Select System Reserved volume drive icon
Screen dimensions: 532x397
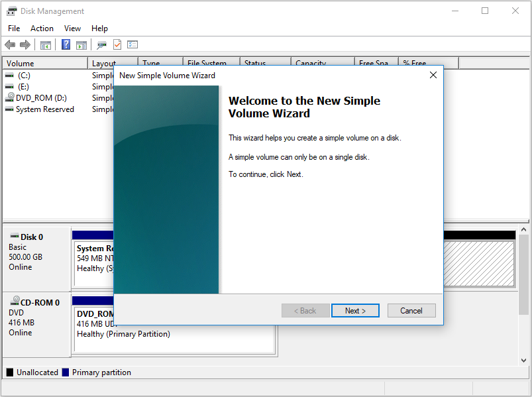click(9, 109)
